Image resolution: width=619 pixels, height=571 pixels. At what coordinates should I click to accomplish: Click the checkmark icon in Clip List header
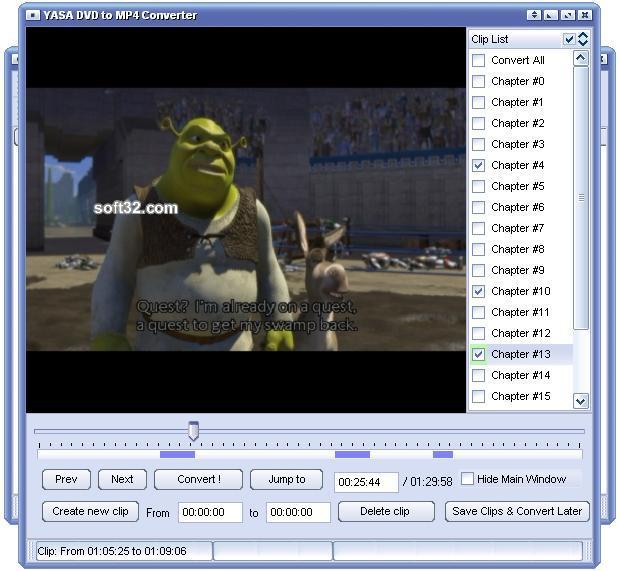coord(569,39)
